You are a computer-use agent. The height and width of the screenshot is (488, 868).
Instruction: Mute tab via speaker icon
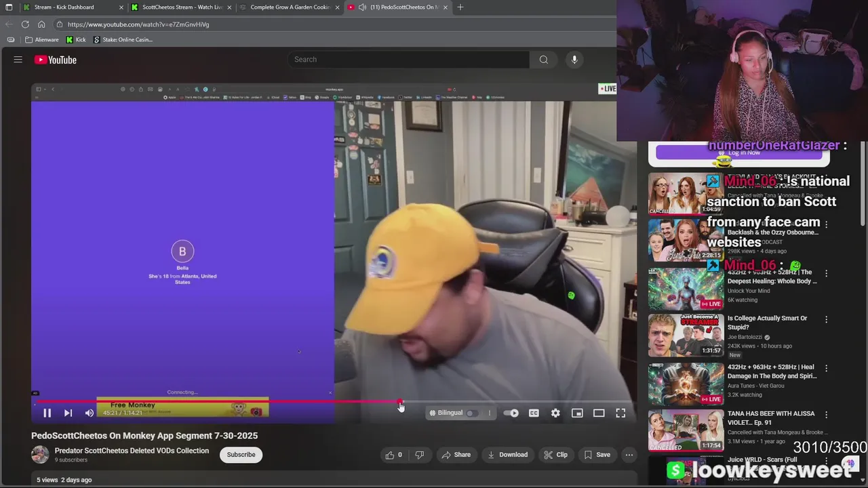(x=362, y=7)
